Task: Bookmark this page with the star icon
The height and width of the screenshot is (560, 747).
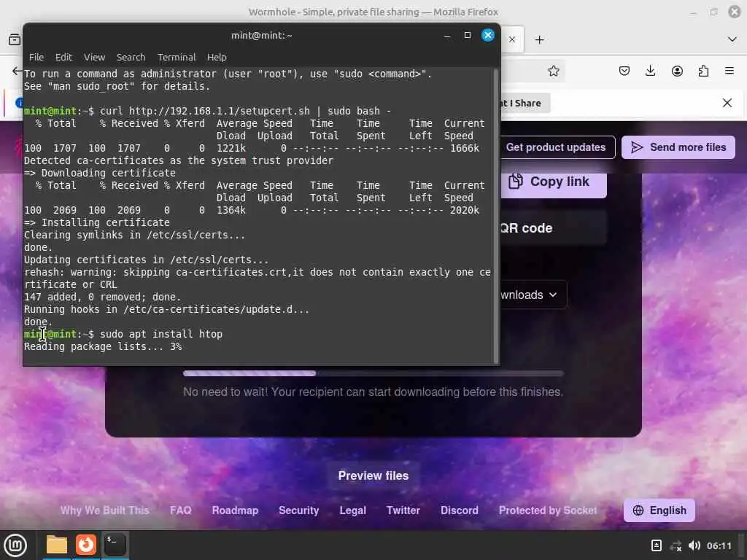Action: (x=553, y=71)
